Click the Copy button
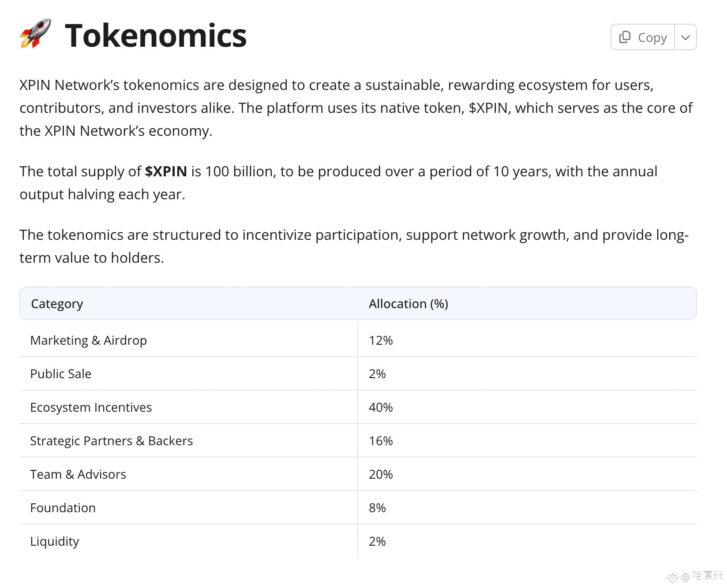Viewport: 727px width, 588px height. 643,37
